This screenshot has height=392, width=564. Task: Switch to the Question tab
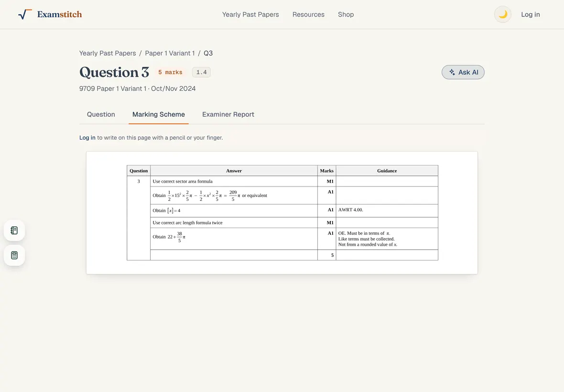tap(101, 114)
